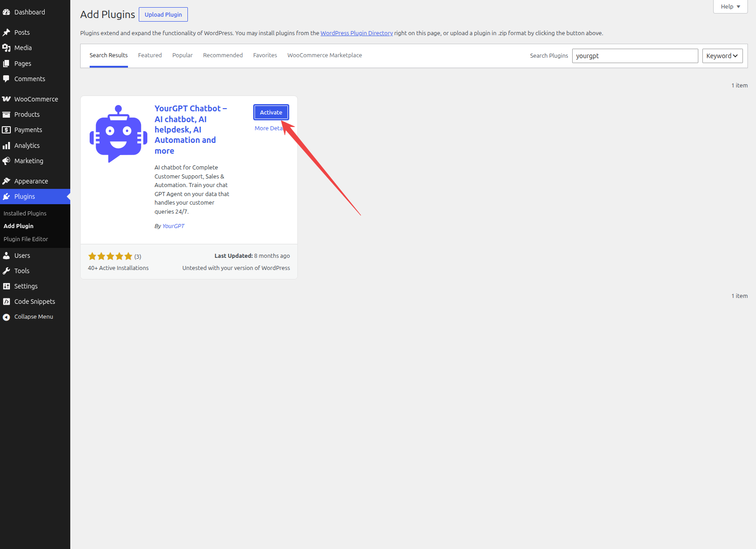Click the five-star plugin rating
The width and height of the screenshot is (756, 549).
[110, 256]
